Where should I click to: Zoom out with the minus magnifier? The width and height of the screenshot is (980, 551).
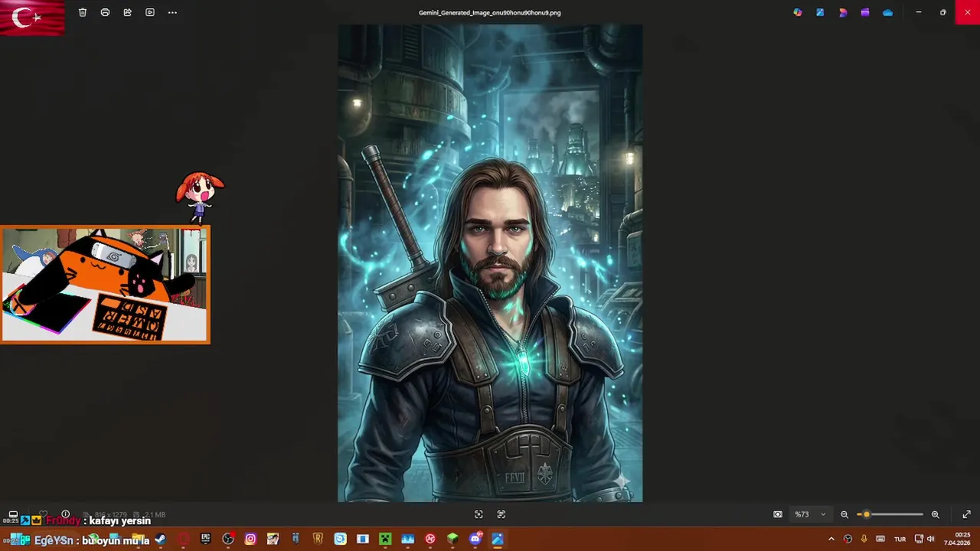pyautogui.click(x=844, y=514)
